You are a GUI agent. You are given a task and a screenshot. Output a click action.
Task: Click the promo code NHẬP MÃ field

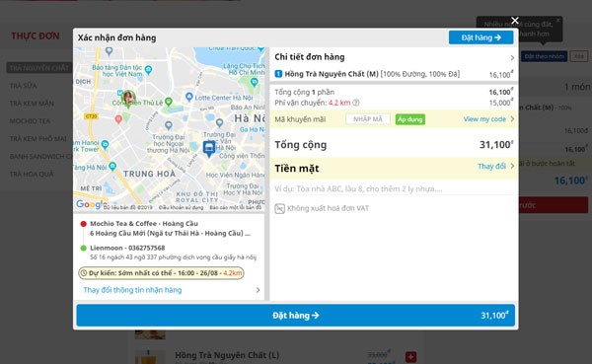(368, 119)
